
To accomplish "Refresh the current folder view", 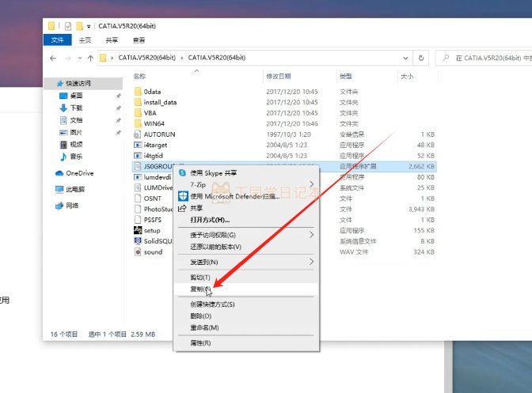I will 421,58.
